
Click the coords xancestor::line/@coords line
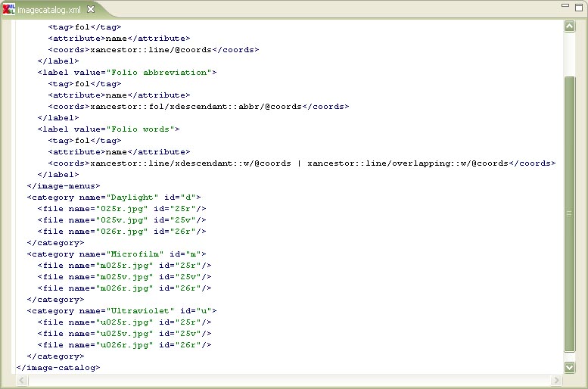154,49
